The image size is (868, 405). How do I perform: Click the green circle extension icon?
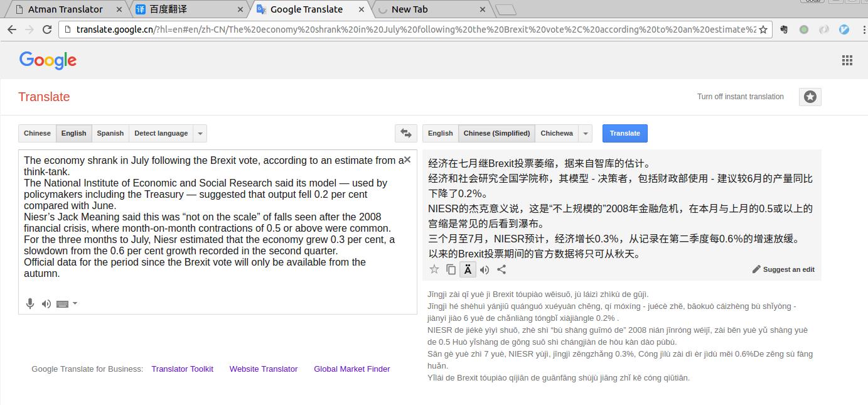coord(804,30)
